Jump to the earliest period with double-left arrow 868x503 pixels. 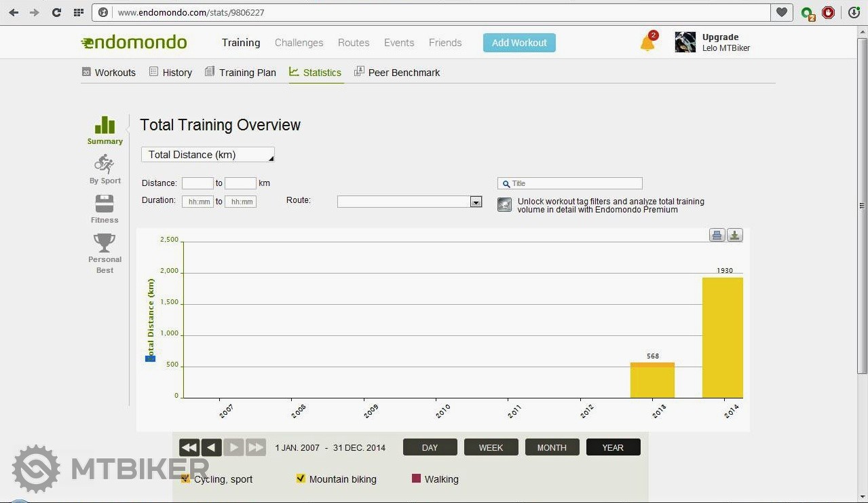[189, 447]
